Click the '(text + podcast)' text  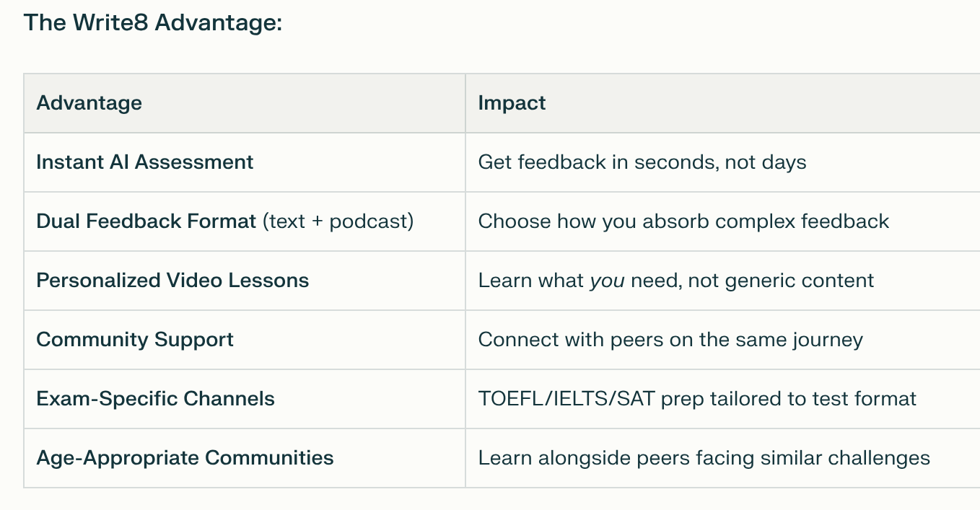coord(338,221)
